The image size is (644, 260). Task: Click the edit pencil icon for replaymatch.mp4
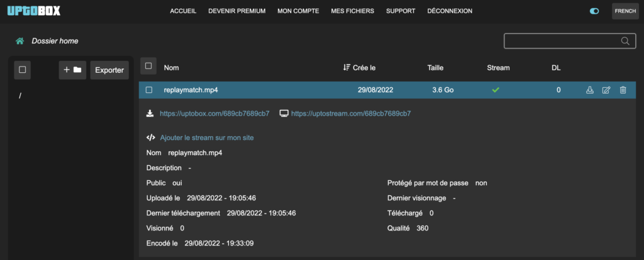click(606, 90)
